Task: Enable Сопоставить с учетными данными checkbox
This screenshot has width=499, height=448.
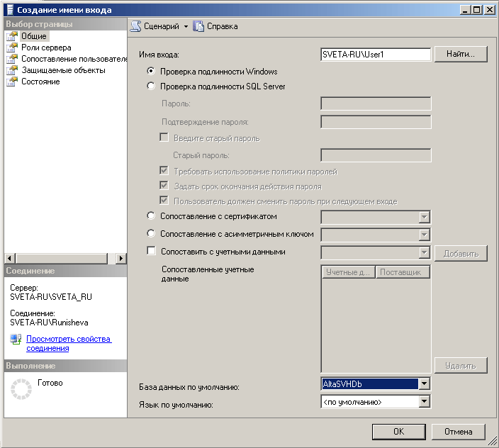Action: 150,251
